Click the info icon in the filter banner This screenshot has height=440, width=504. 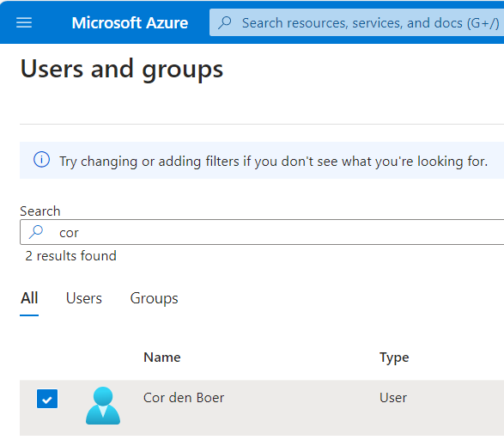pos(41,160)
